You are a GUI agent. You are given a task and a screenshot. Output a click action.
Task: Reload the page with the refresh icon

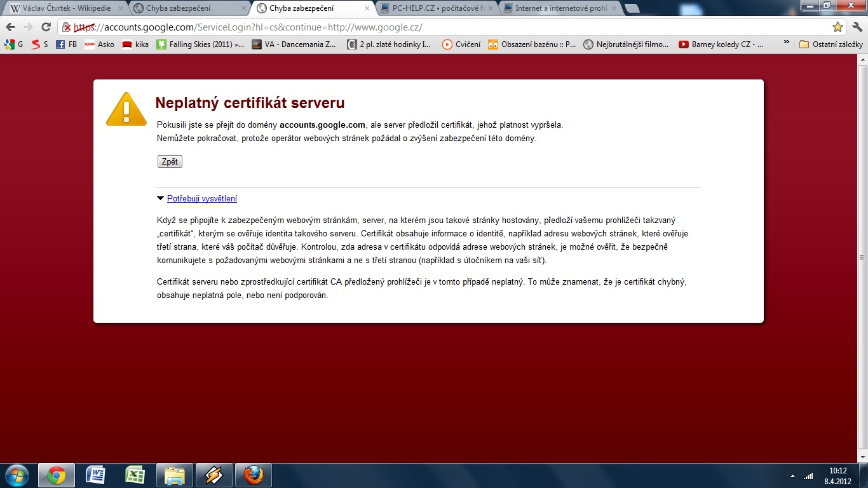[46, 27]
